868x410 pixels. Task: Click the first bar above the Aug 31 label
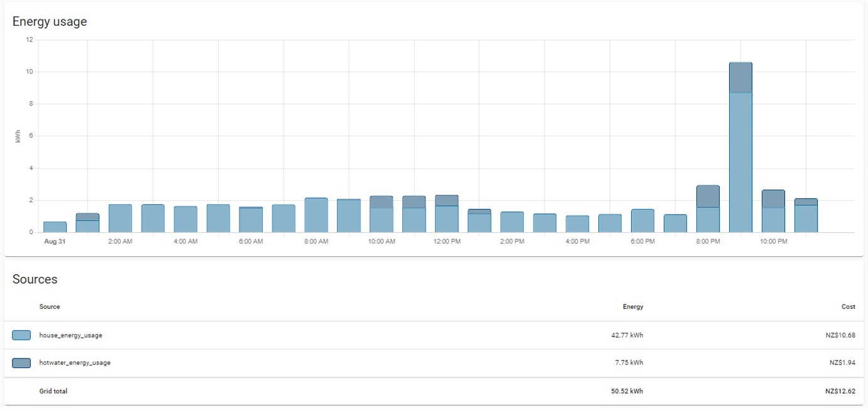(55, 227)
